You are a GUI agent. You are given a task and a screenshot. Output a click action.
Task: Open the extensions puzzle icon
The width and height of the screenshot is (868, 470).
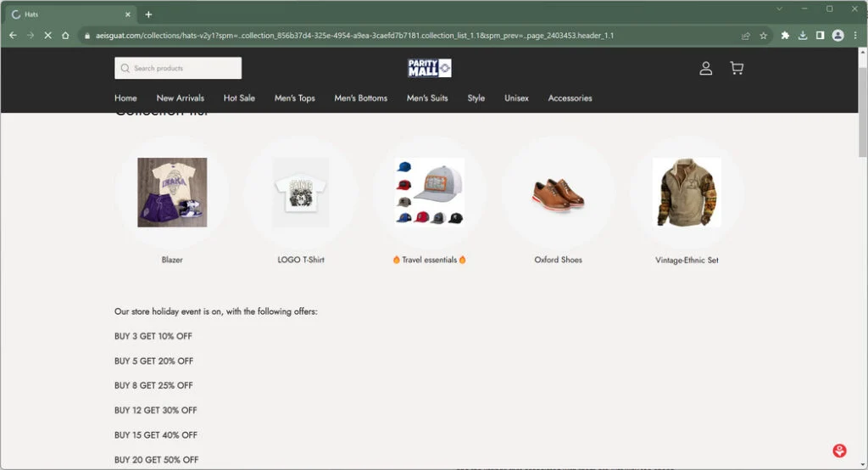(785, 36)
